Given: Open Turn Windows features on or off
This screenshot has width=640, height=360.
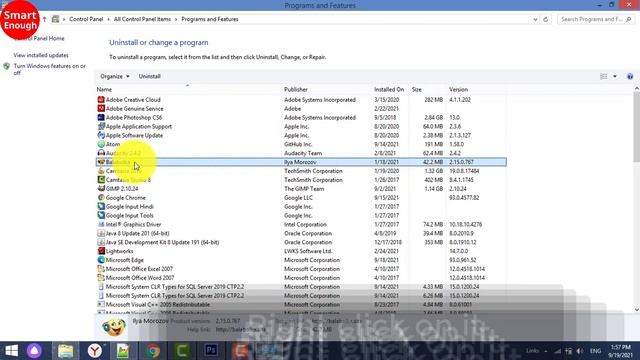Looking at the screenshot, I should tap(49, 69).
